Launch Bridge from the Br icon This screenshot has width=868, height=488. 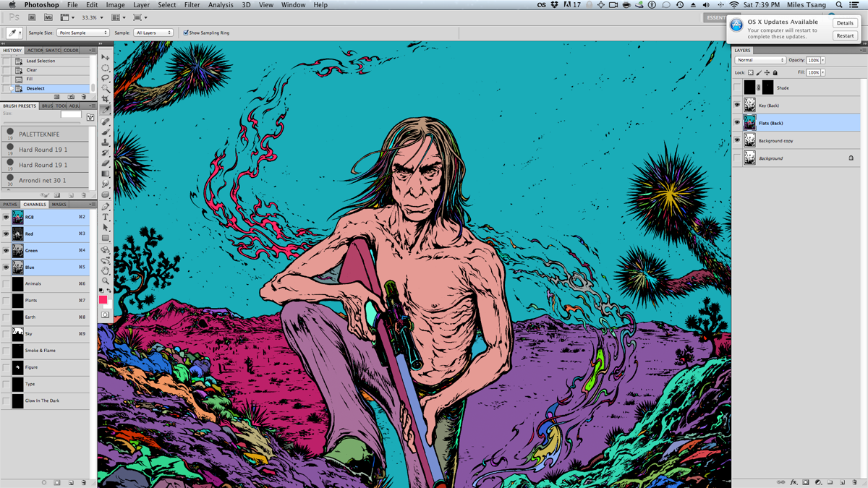pyautogui.click(x=32, y=17)
